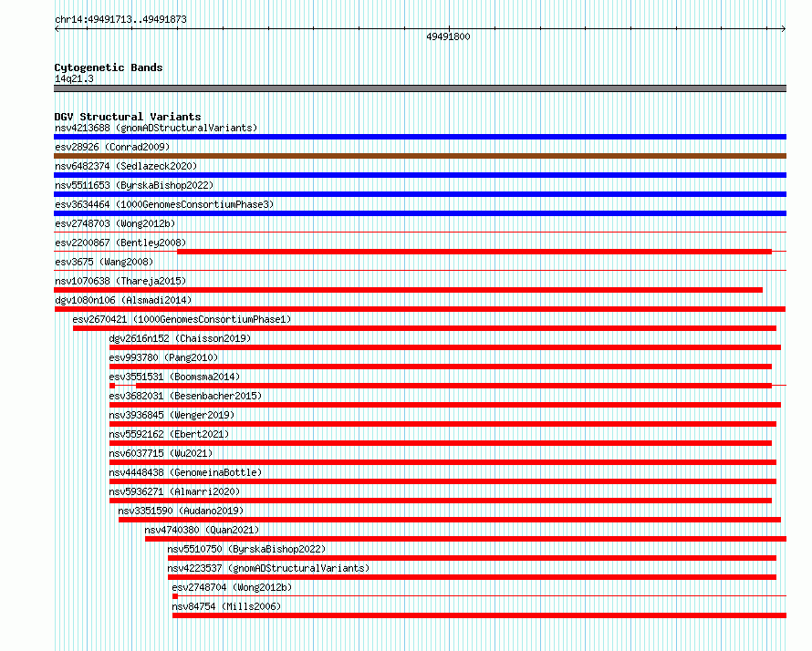
Task: Click the red bar under nsv5510750
Action: (x=472, y=558)
